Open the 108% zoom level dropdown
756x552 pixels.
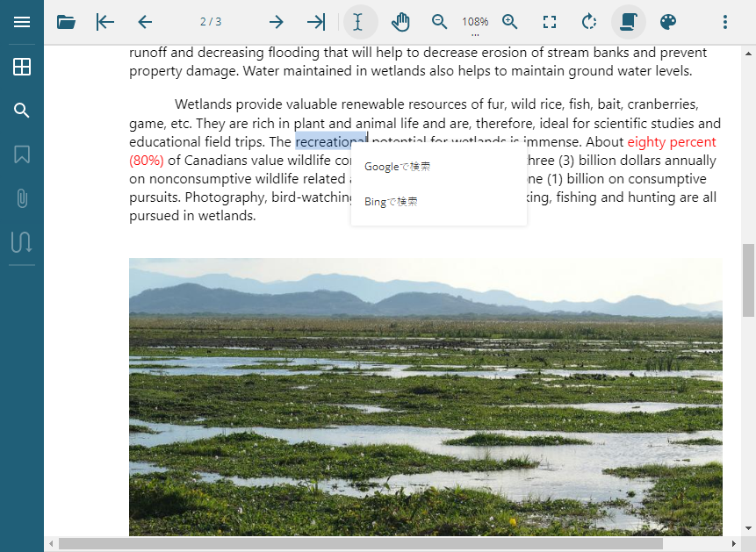point(475,25)
